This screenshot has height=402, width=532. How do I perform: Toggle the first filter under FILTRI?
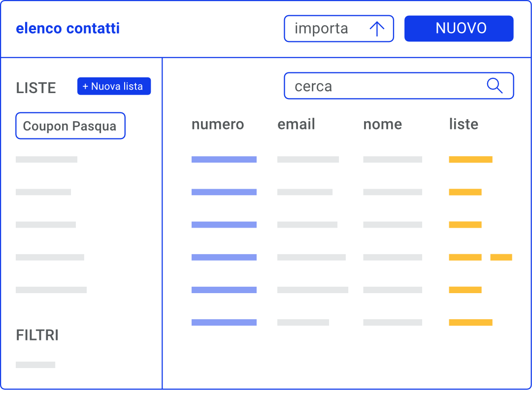click(35, 365)
